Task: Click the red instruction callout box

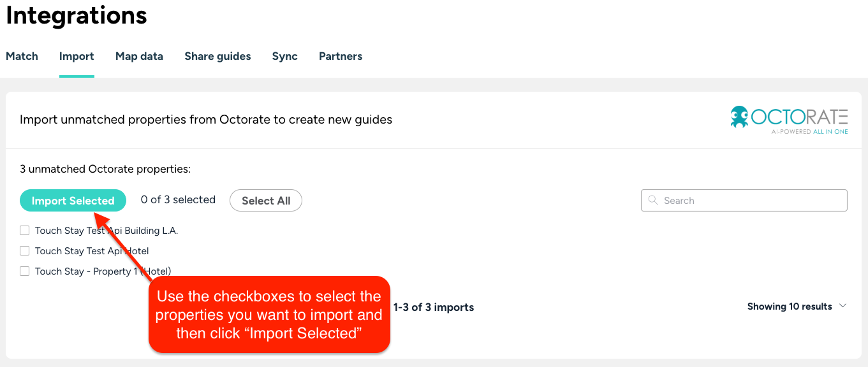Action: (269, 315)
